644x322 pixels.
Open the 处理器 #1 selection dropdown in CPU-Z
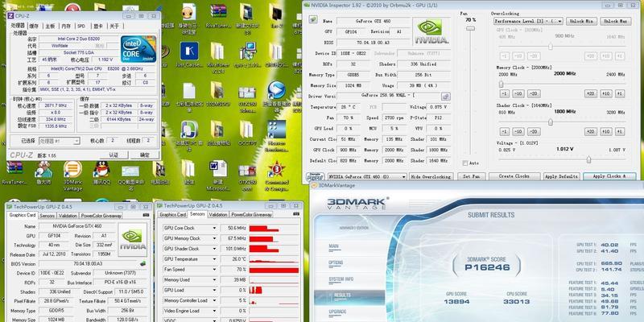(x=59, y=141)
